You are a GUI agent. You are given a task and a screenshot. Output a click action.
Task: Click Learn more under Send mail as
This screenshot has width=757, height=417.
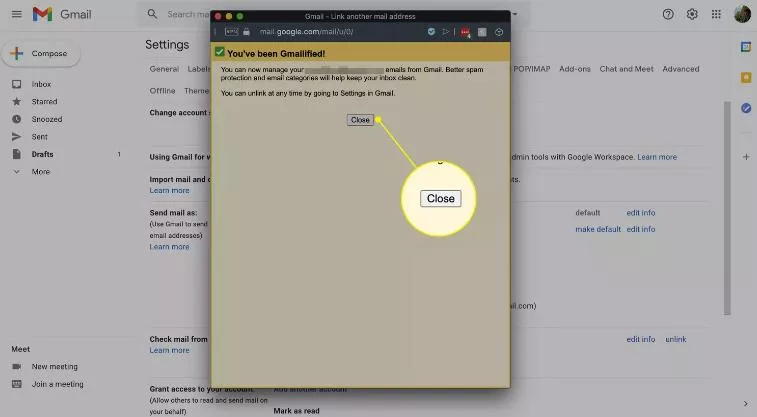click(169, 247)
